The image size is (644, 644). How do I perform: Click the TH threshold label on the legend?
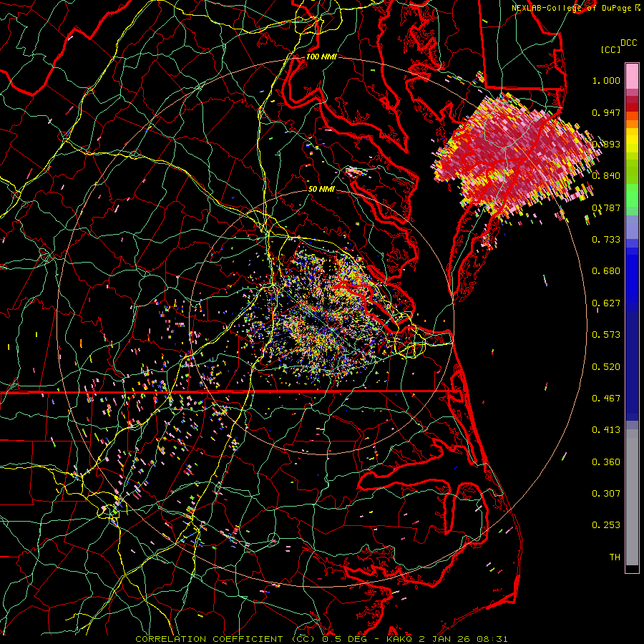pos(615,557)
